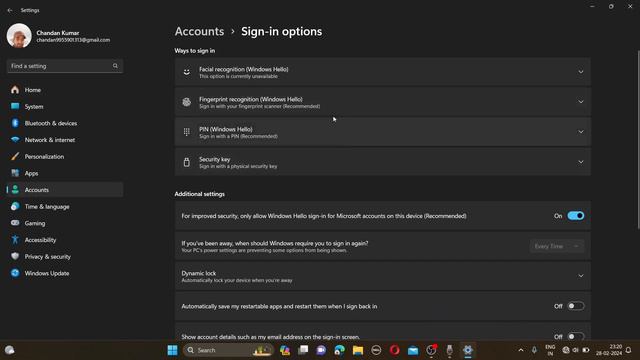Click the Security key icon

pyautogui.click(x=187, y=162)
